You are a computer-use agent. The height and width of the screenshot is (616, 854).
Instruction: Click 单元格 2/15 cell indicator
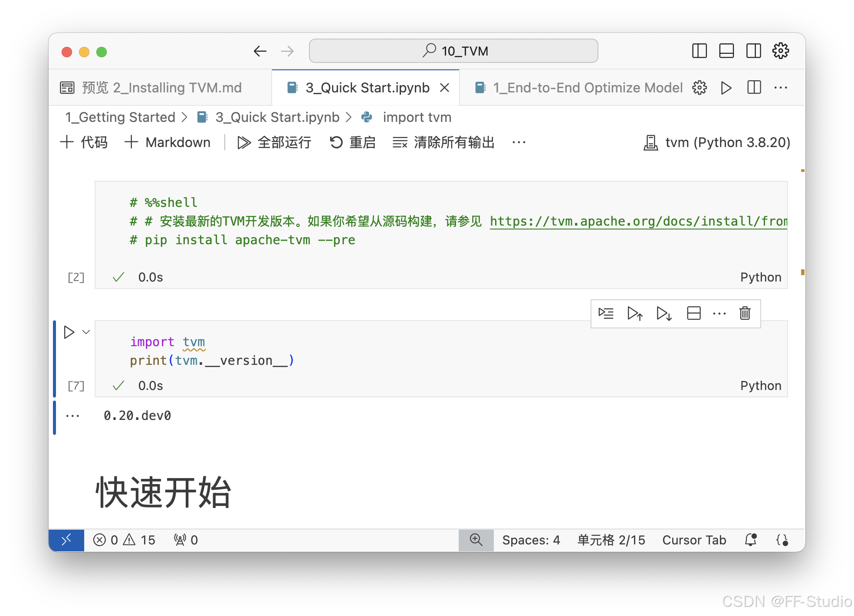pos(611,540)
